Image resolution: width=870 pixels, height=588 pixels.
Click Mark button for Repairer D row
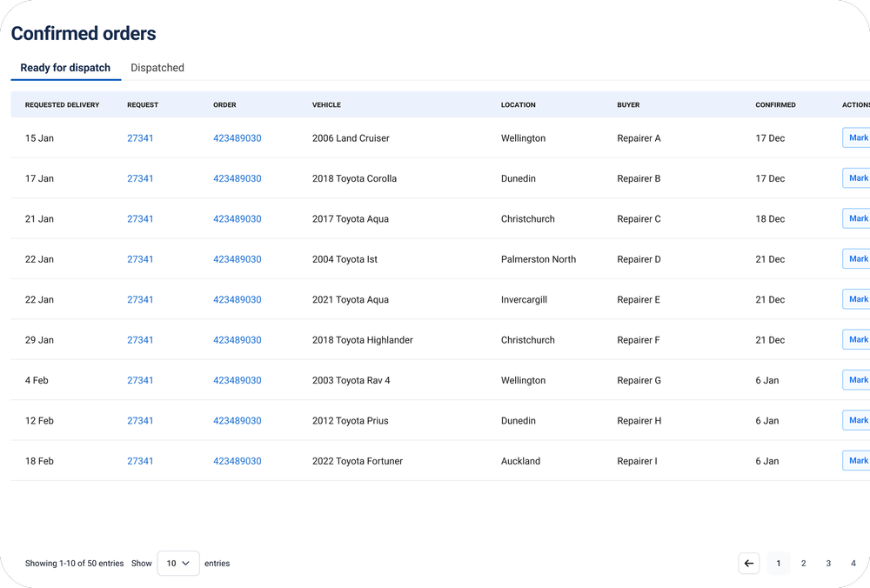tap(856, 259)
